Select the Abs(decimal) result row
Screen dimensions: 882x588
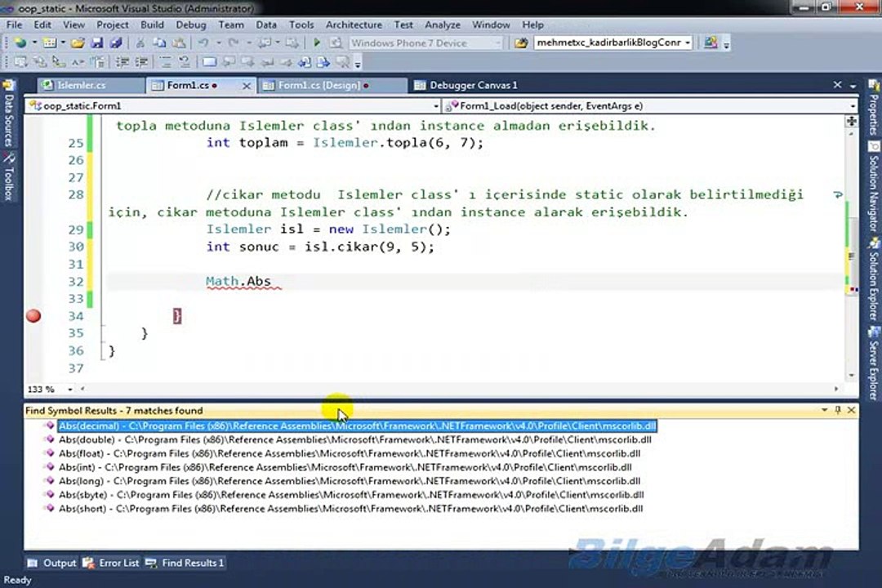coord(357,426)
